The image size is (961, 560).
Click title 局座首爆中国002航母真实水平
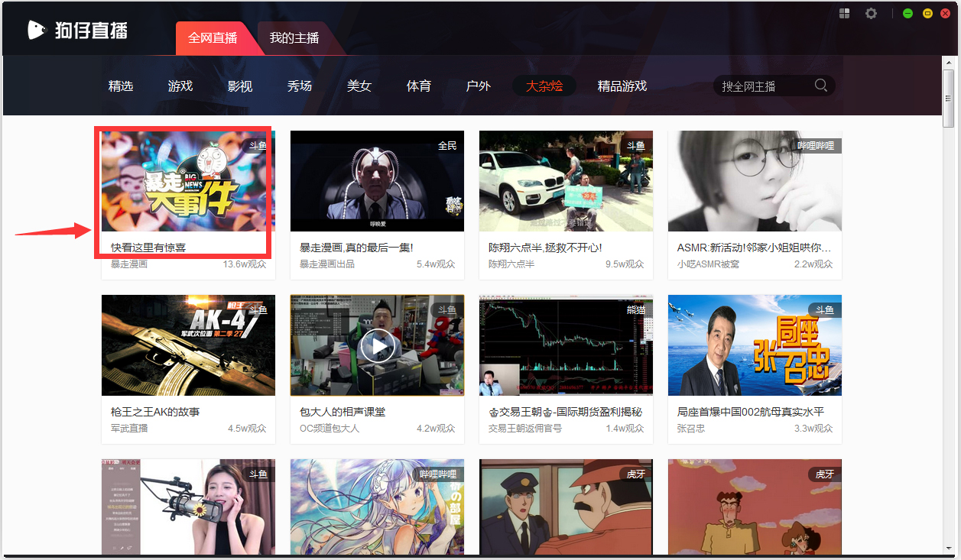pos(751,412)
